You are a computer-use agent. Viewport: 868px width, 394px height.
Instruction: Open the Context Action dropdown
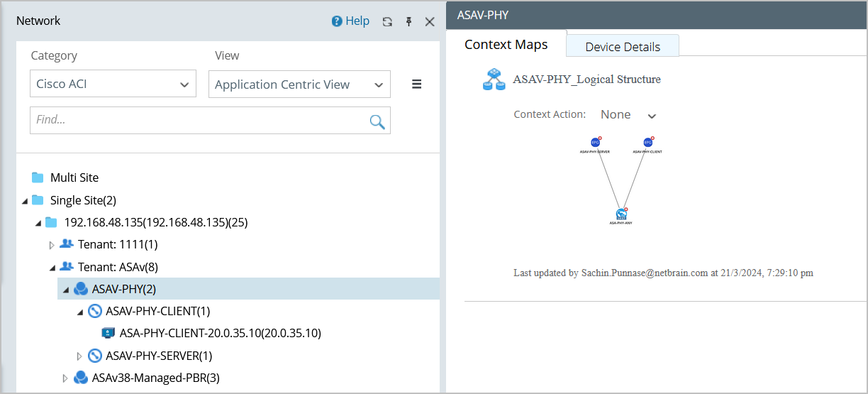[628, 115]
